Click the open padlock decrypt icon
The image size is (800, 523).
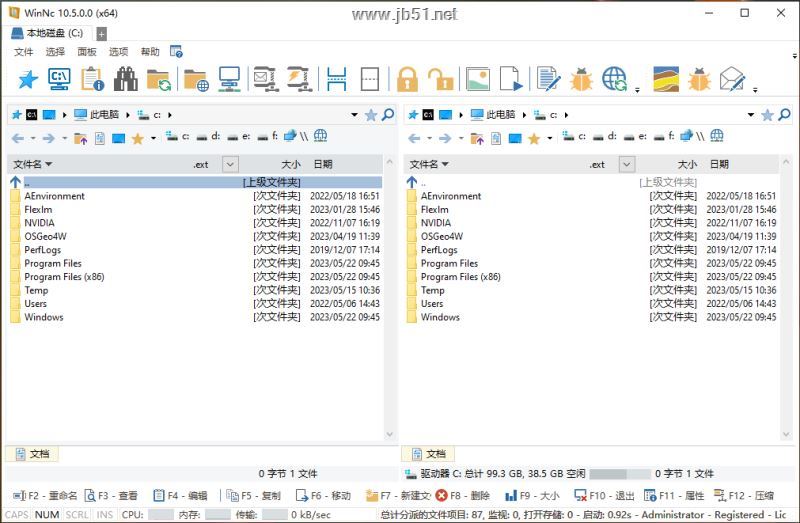pos(440,79)
